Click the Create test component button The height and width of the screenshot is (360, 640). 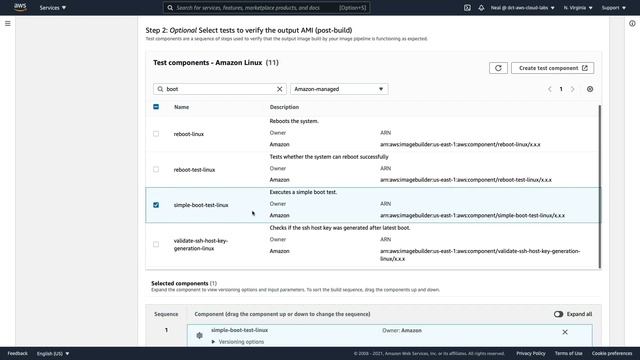[553, 68]
